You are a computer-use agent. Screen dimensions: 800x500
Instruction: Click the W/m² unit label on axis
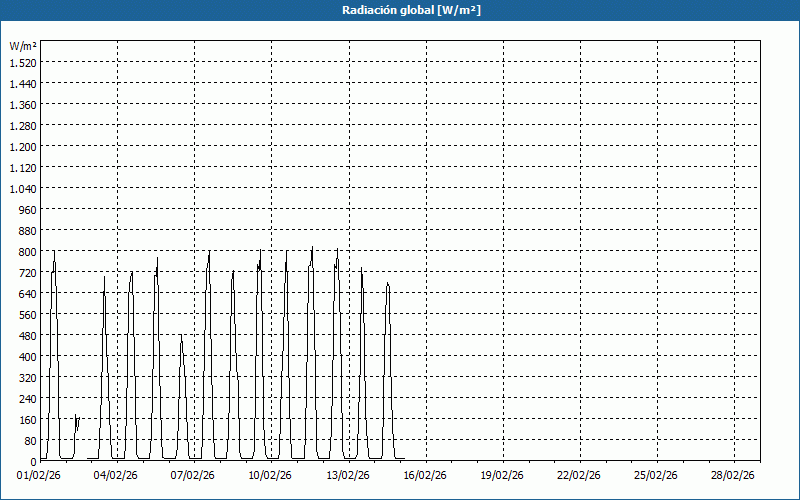click(23, 46)
